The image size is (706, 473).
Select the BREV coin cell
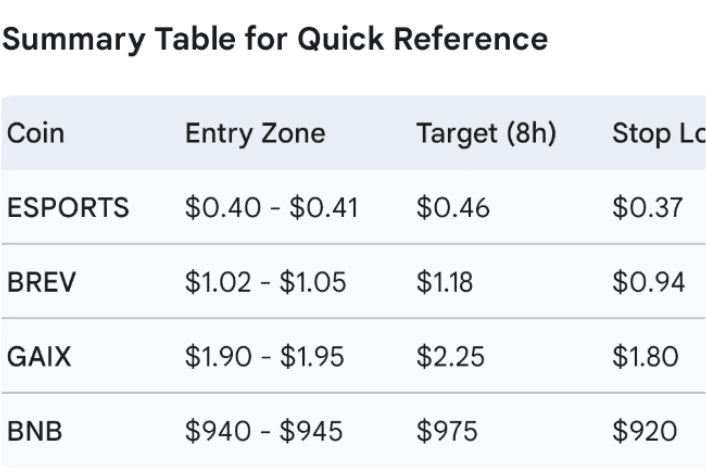pos(41,283)
